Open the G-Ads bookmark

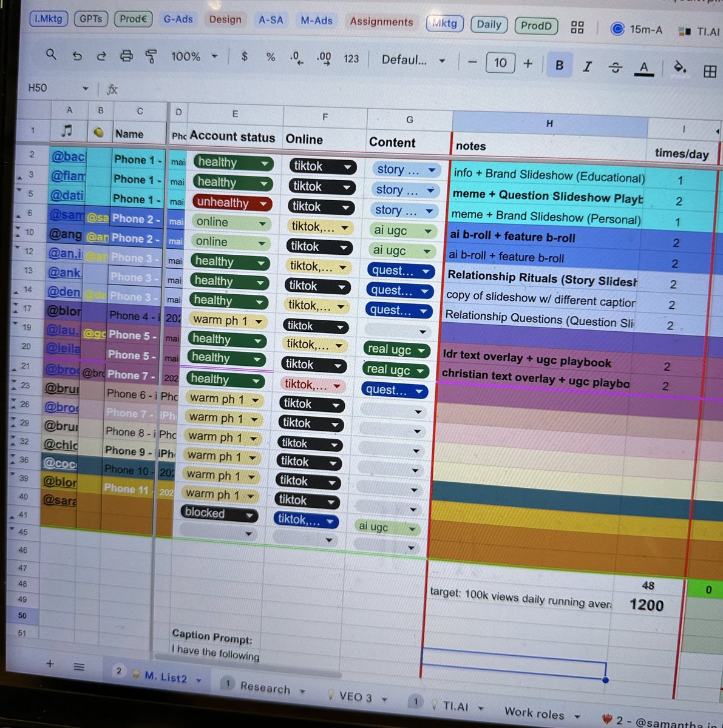tap(178, 19)
